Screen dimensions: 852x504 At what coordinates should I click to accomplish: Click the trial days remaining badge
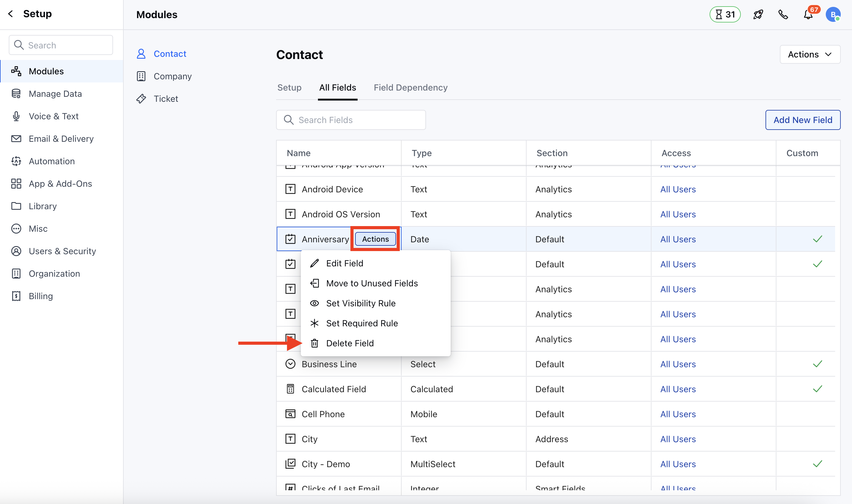point(725,15)
